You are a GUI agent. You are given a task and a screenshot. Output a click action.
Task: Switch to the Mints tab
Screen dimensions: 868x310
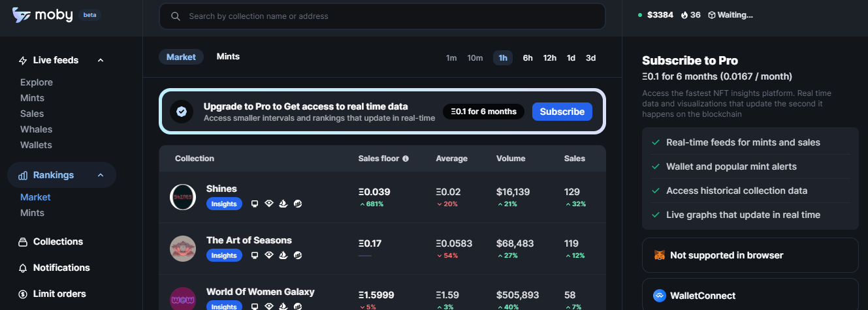click(x=228, y=57)
